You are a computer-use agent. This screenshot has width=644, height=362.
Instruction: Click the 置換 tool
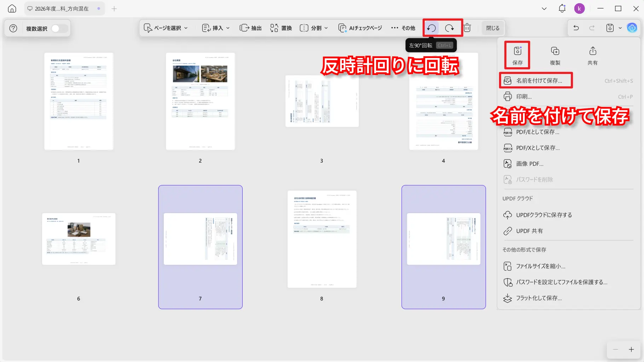[281, 28]
